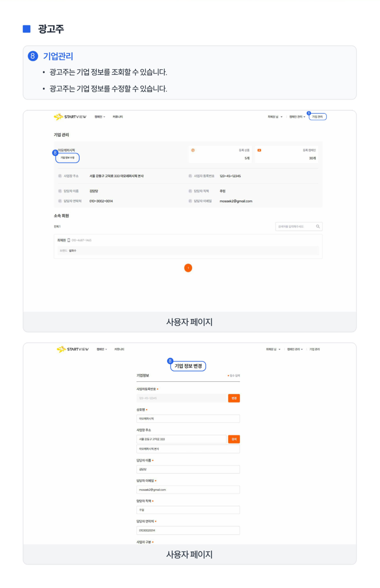
Task: Click the 소속 회원 section heading
Action: point(62,216)
